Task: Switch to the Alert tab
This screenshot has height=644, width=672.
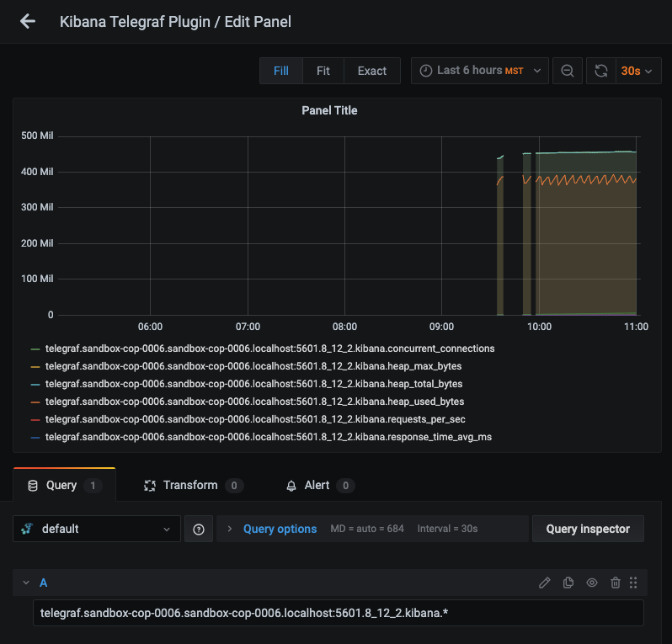Action: [x=320, y=485]
